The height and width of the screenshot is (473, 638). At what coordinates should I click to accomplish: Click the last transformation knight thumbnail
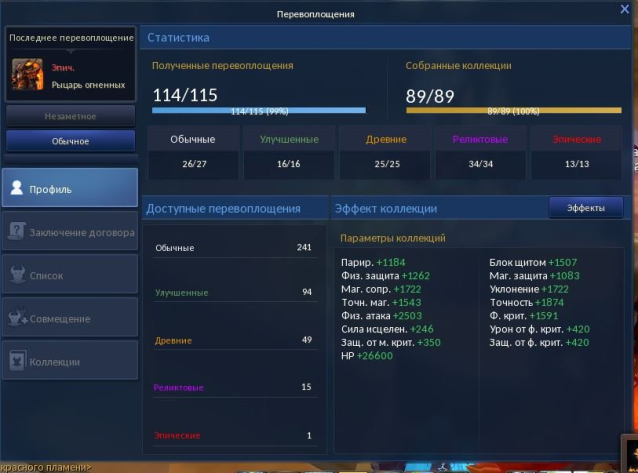[x=28, y=75]
